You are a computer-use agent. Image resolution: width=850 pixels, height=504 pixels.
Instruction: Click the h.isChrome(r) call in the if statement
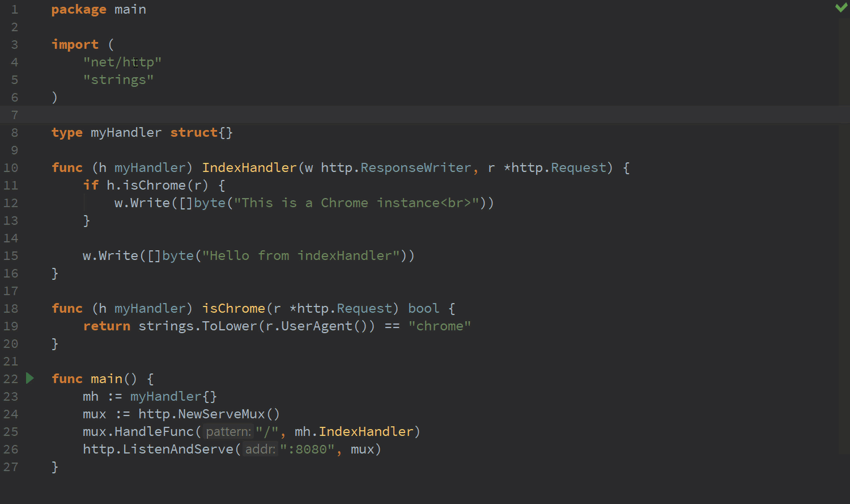coord(158,185)
